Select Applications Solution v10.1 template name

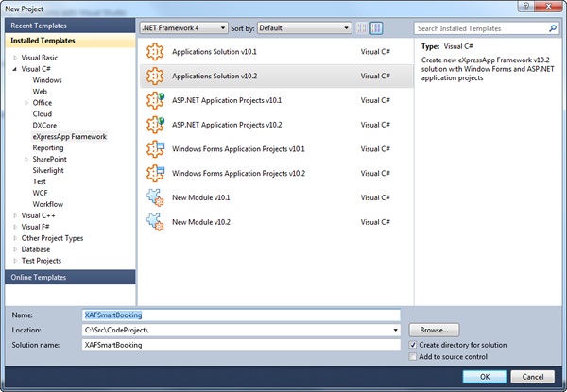click(215, 52)
